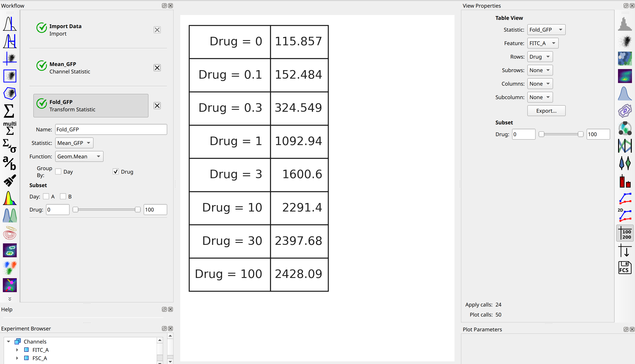Screen dimensions: 635x364
Task: Open the FITC_A Feature dropdown
Action: point(543,43)
